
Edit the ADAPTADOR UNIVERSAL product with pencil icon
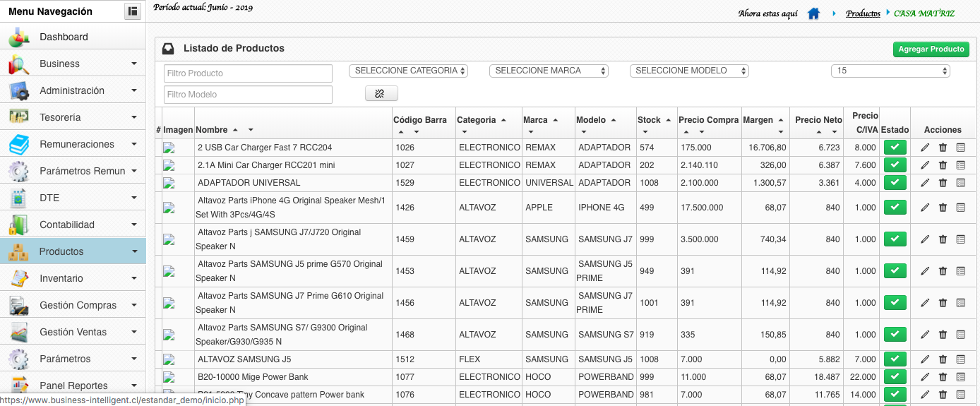925,183
